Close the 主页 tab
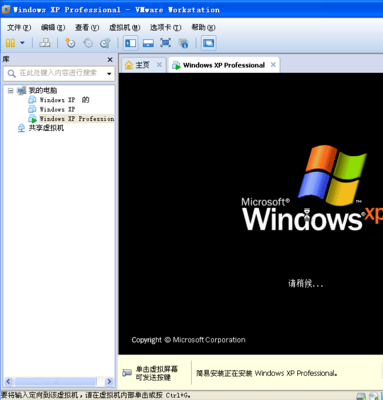The image size is (383, 400). 159,65
